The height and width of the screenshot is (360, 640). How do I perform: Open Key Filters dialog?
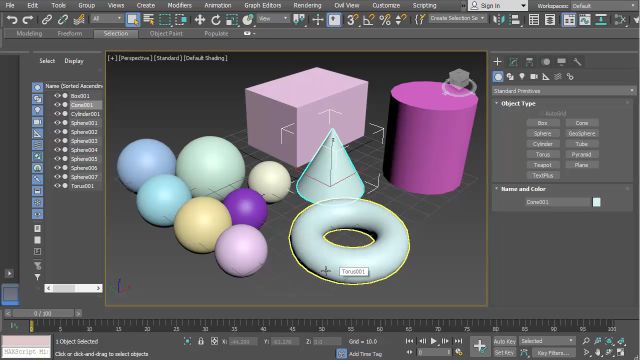(x=553, y=353)
